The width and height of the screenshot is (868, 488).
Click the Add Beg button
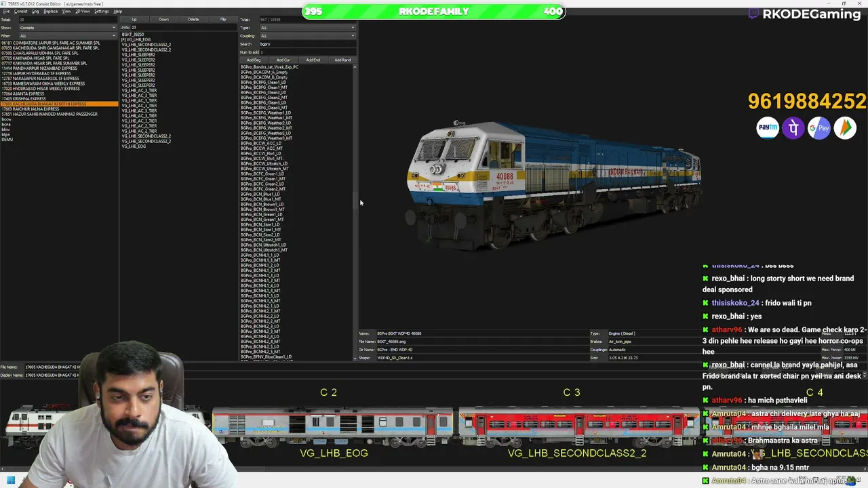pos(254,60)
